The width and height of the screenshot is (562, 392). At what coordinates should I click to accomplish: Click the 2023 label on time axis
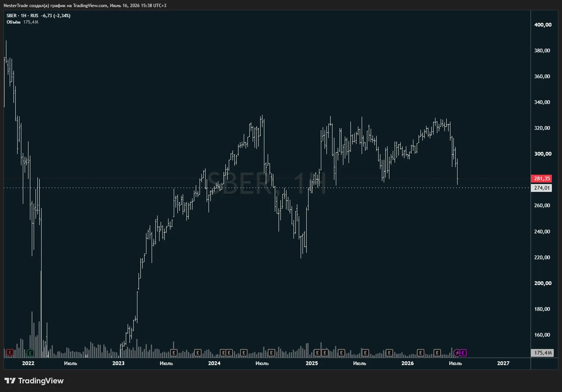pos(118,363)
